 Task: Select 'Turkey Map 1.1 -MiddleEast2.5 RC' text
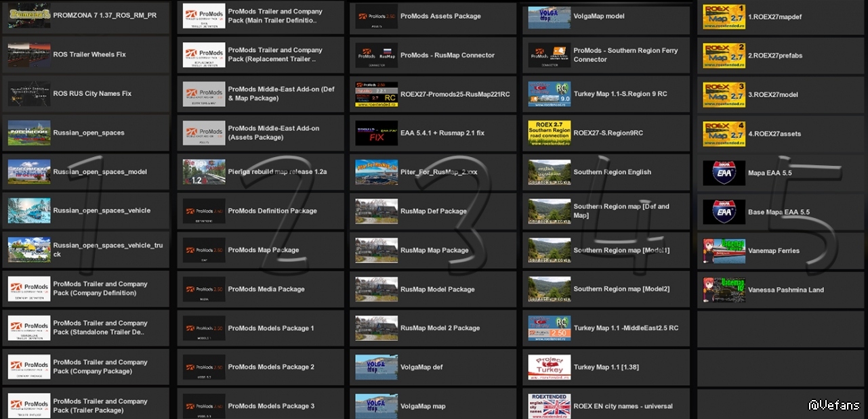pos(626,328)
